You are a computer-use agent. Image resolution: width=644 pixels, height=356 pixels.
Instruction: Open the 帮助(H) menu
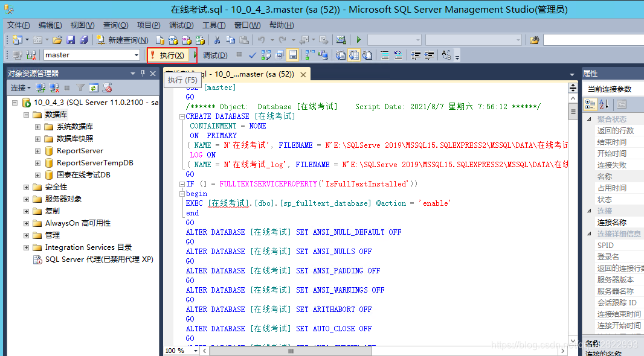tap(282, 25)
